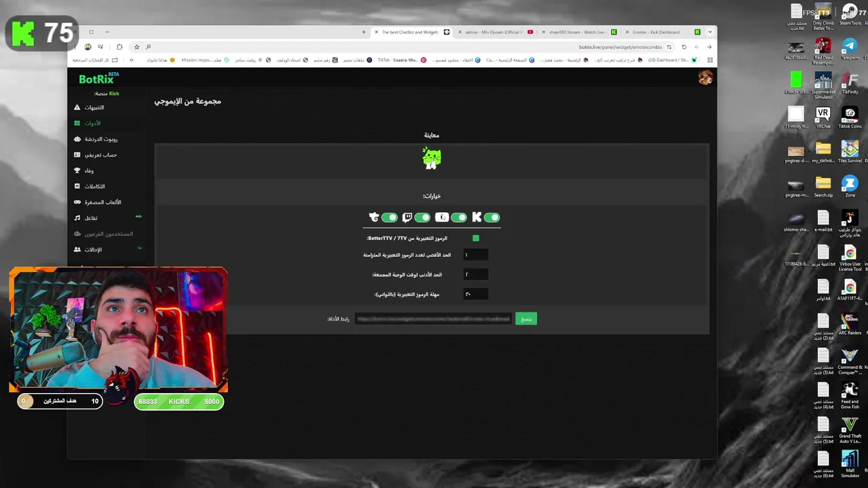Open the user avatar at BotRix header

705,79
